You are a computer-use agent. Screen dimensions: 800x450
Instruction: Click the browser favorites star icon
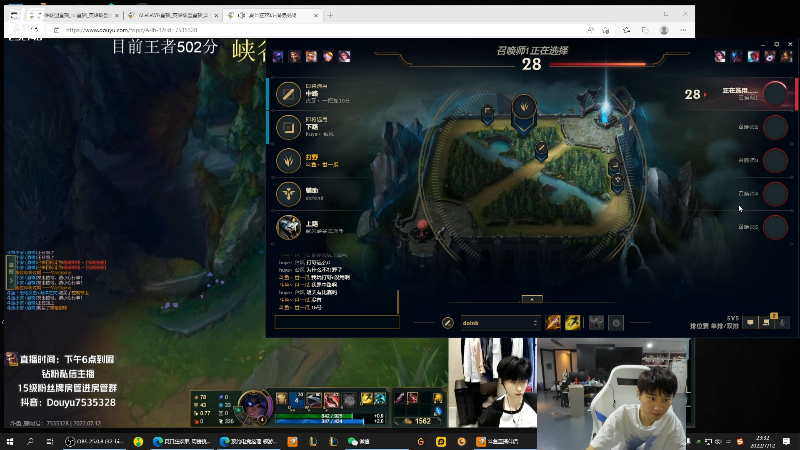pyautogui.click(x=606, y=30)
